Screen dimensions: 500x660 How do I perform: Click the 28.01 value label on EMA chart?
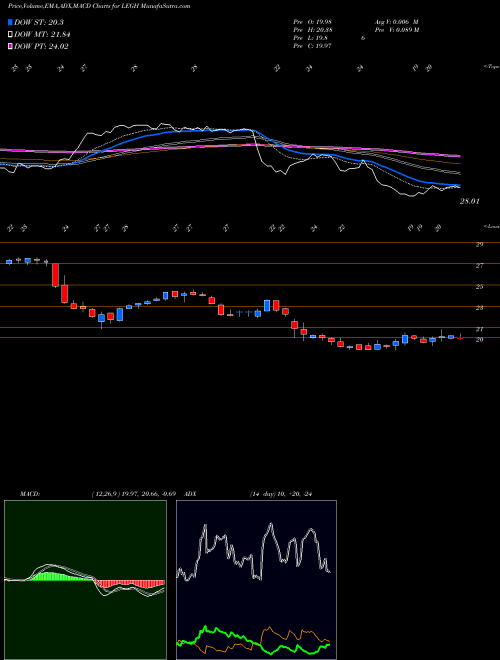[469, 202]
